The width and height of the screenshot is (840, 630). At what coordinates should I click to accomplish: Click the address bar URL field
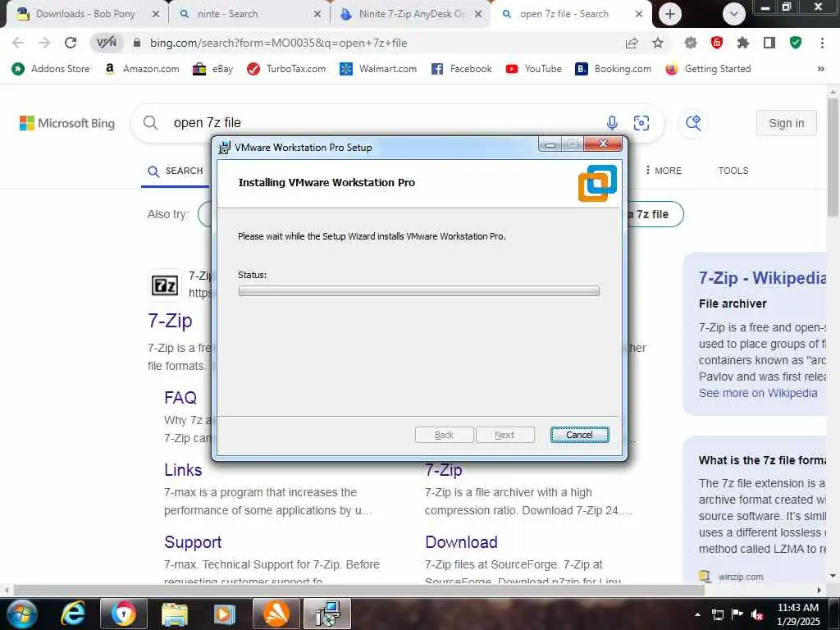[278, 43]
